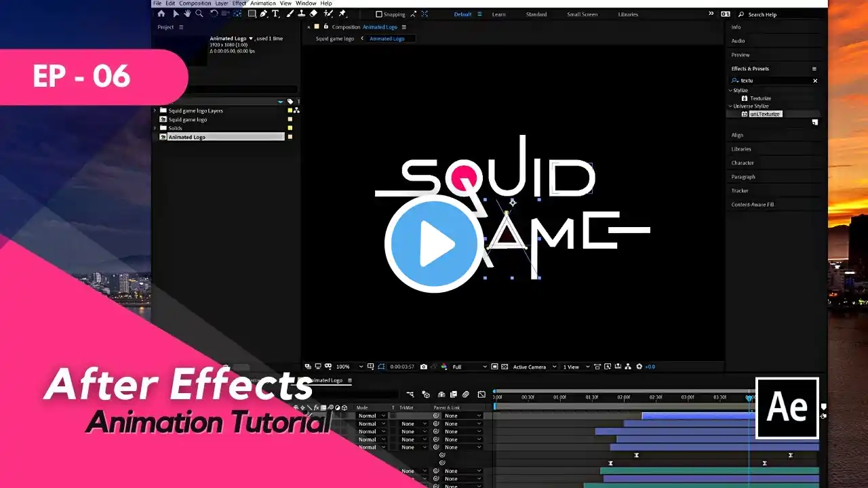Click the Squid game logo breadcrumb

click(x=335, y=39)
